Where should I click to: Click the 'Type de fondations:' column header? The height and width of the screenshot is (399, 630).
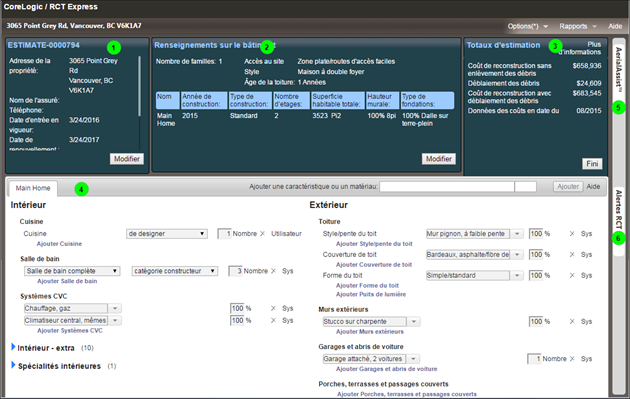[428, 100]
